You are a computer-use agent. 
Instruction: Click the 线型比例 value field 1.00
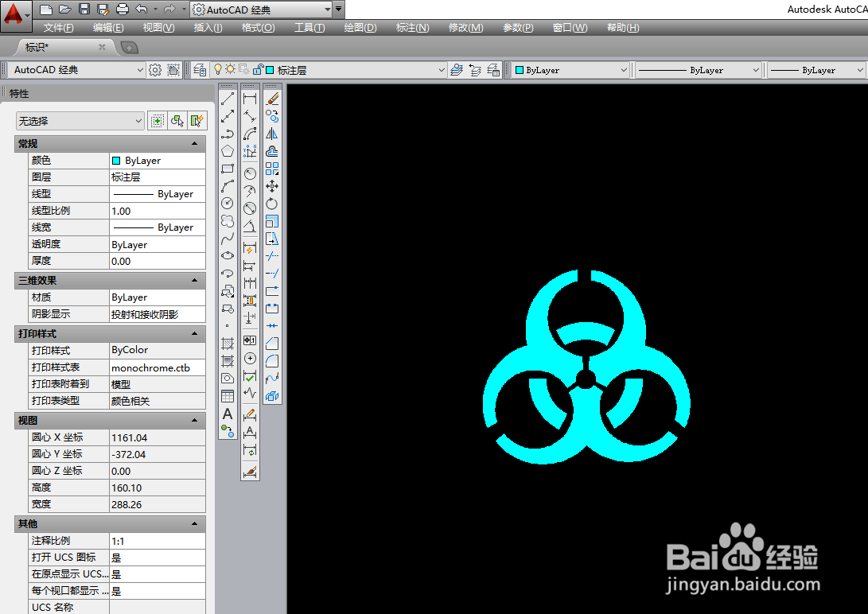pyautogui.click(x=158, y=211)
